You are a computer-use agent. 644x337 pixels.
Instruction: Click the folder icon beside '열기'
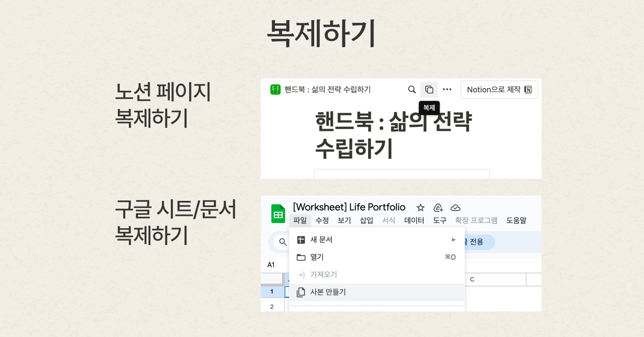(x=301, y=257)
